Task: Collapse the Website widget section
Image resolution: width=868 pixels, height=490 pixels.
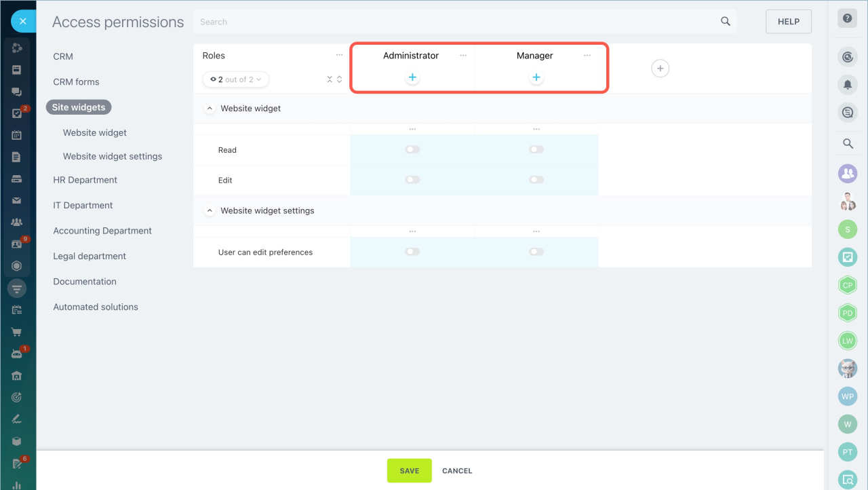Action: (x=210, y=109)
